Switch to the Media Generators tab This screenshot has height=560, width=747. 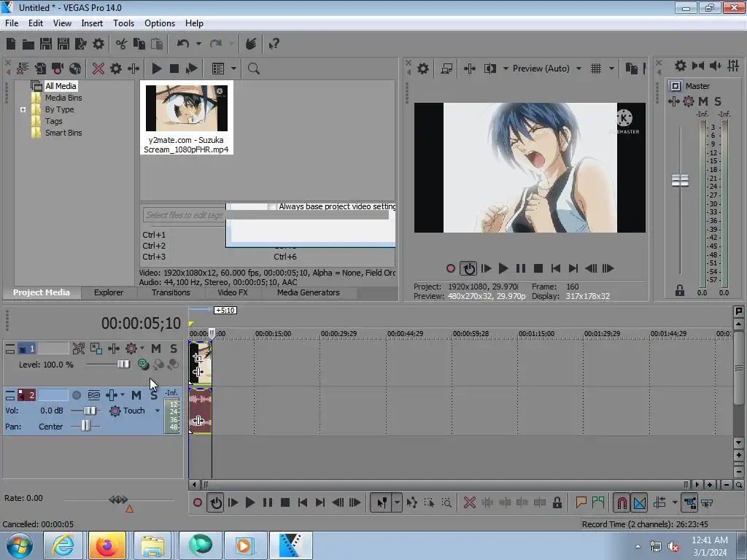pos(309,292)
